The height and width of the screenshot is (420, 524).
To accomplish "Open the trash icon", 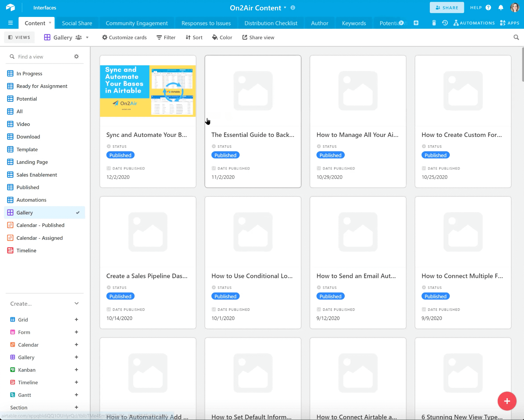I will click(x=434, y=23).
